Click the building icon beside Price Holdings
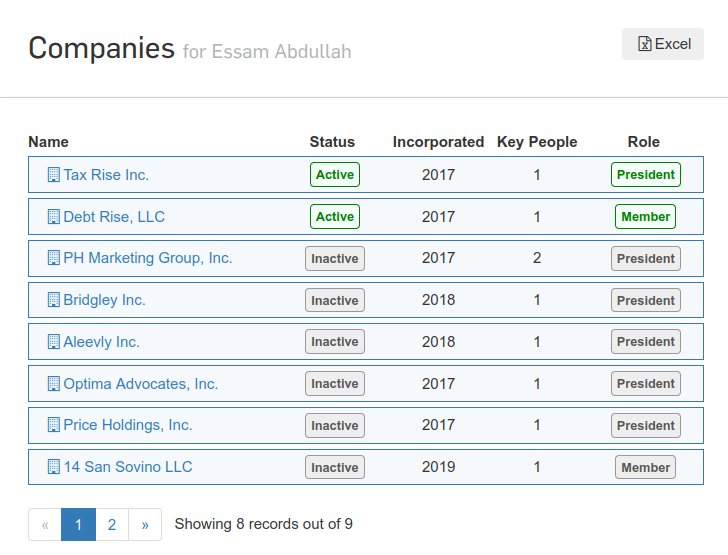 [x=54, y=424]
